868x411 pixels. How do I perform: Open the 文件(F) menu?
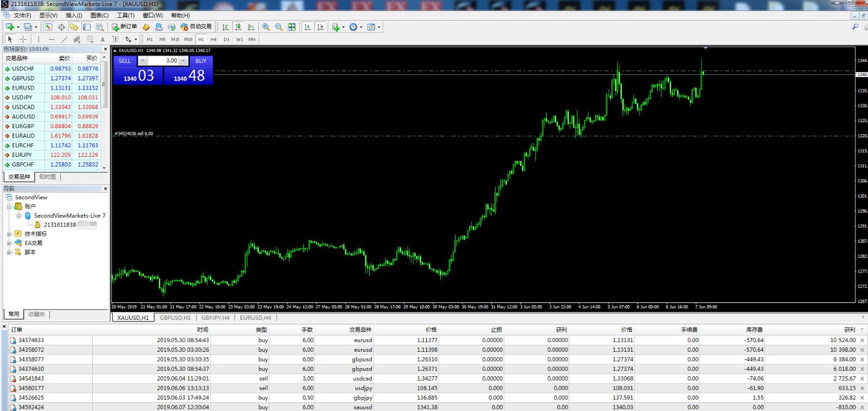point(22,15)
